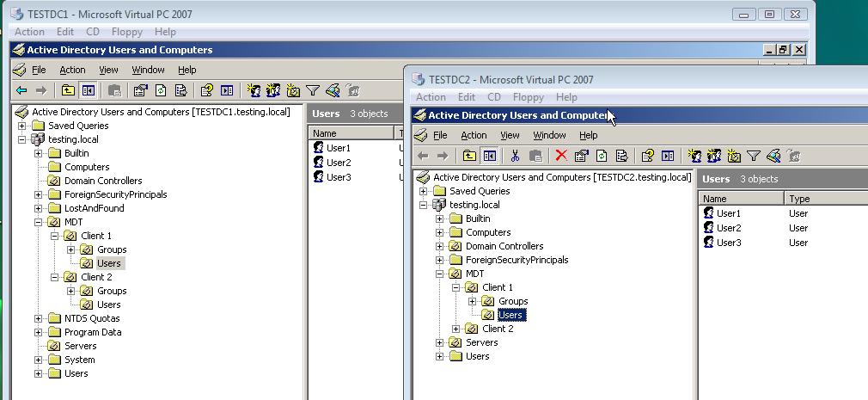This screenshot has height=400, width=868.
Task: Open Help icon in TESTDC2 toolbar
Action: [x=647, y=157]
